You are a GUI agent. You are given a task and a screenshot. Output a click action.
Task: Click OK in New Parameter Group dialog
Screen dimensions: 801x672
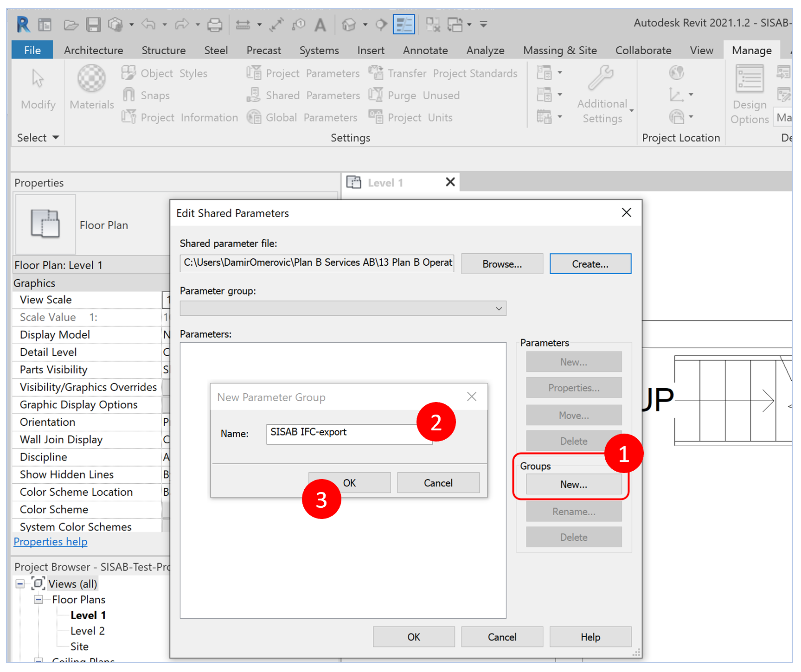tap(349, 483)
